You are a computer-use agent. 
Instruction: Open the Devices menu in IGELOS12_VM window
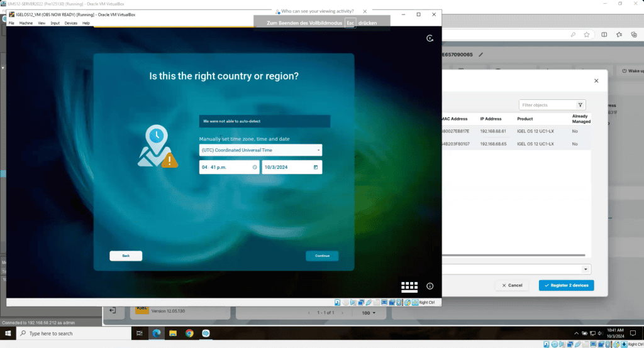tap(70, 23)
